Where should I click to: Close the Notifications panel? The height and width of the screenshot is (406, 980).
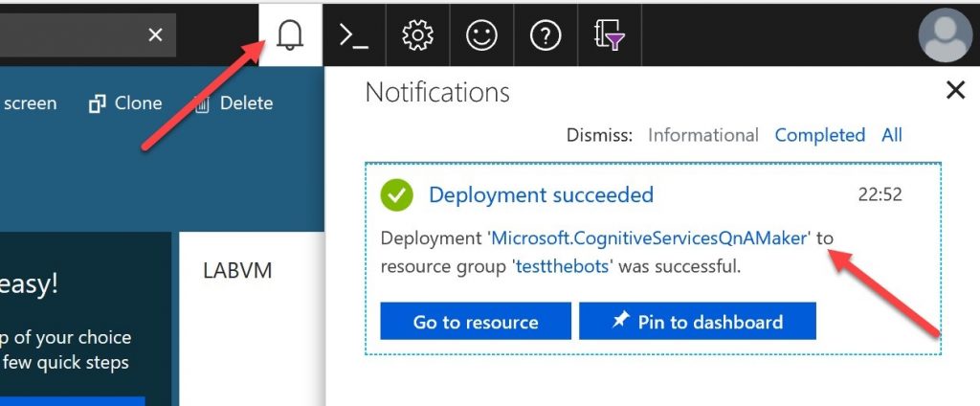(x=954, y=91)
